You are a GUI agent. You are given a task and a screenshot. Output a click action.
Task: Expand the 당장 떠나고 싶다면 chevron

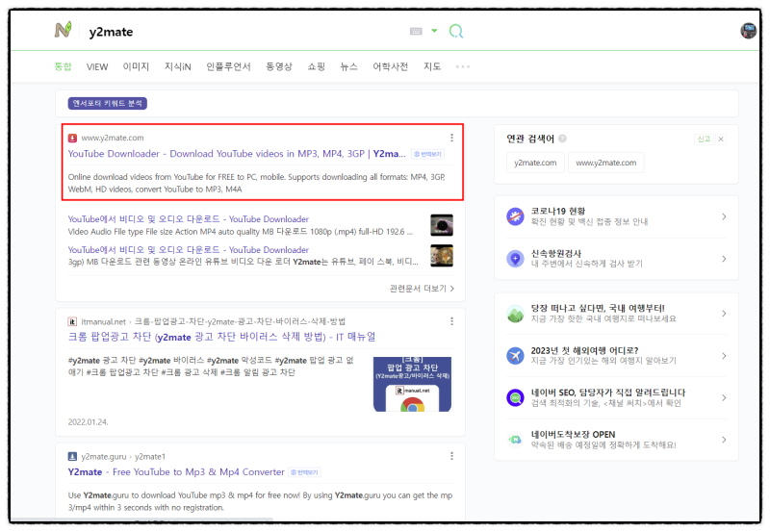[724, 313]
